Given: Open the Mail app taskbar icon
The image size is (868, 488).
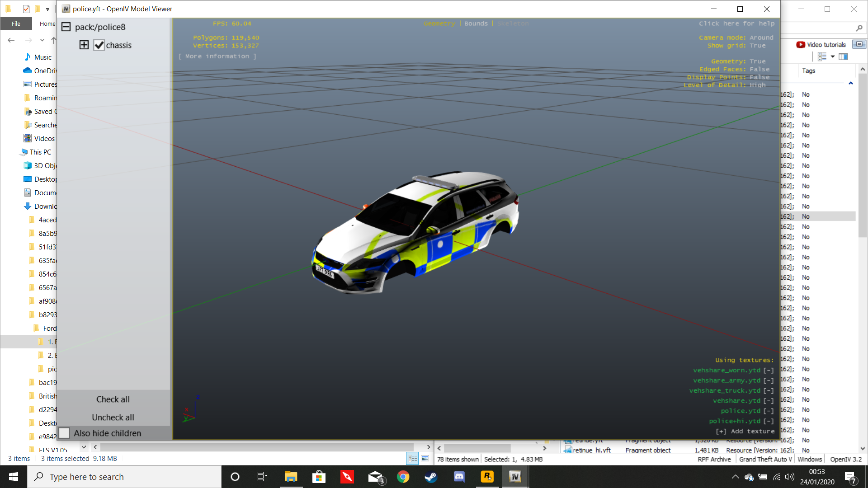Looking at the screenshot, I should click(x=375, y=477).
